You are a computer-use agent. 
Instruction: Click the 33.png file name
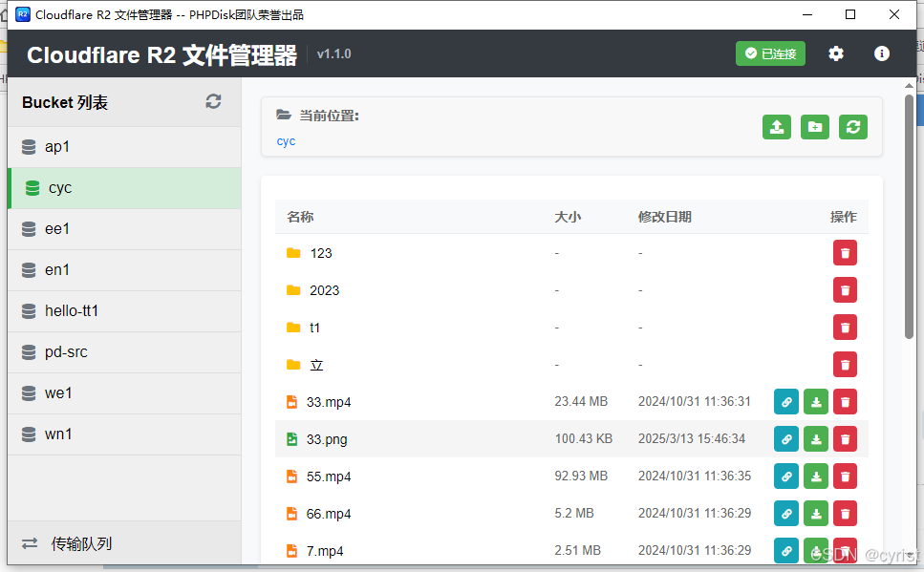(327, 439)
